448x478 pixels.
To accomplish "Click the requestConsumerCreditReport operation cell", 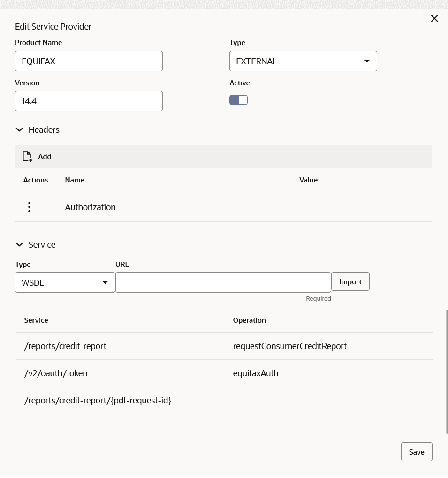I will [289, 346].
